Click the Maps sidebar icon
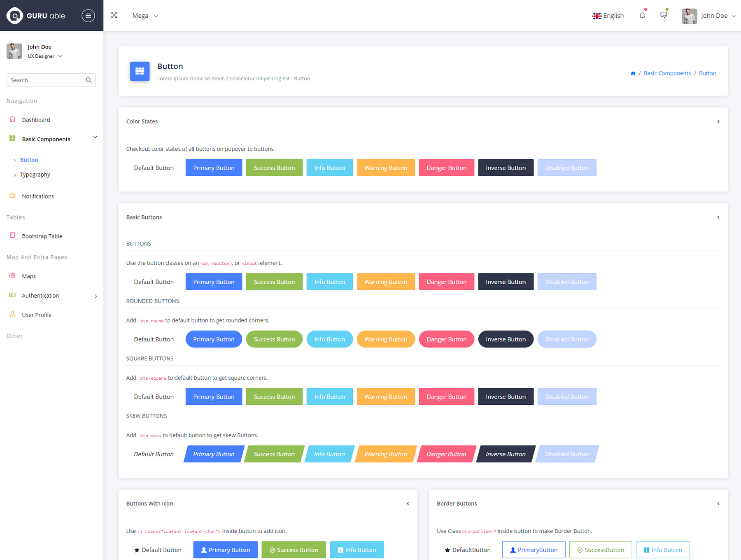Image resolution: width=741 pixels, height=560 pixels. [x=12, y=276]
